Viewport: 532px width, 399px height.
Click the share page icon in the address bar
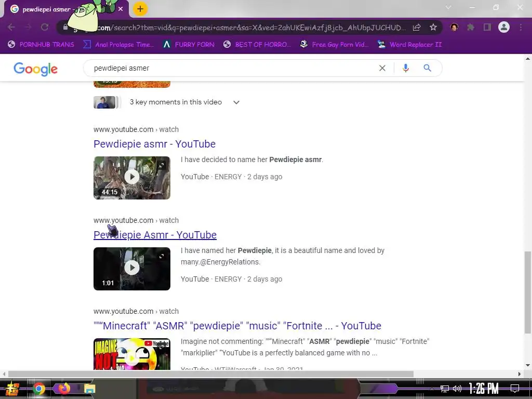(417, 28)
